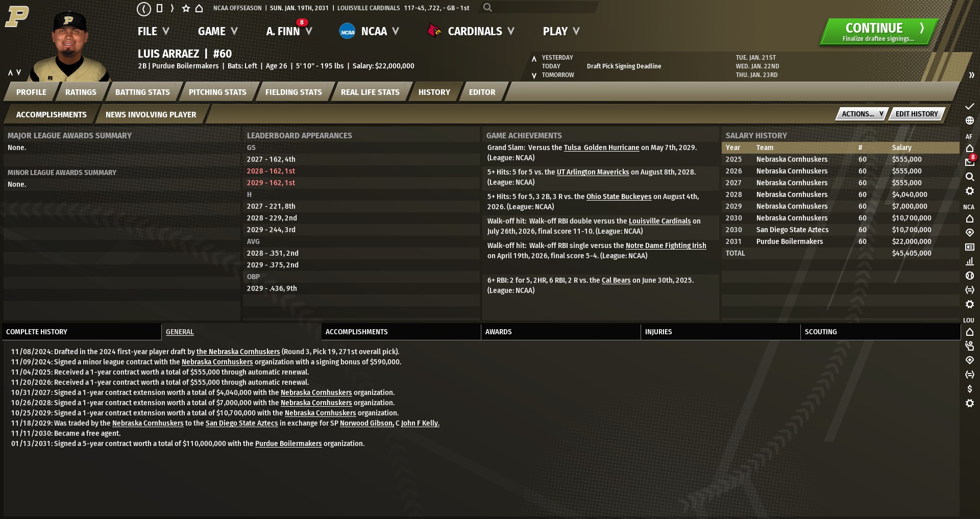Click CONTINUE to finalize draftee signings
This screenshot has width=980, height=519.
click(878, 32)
